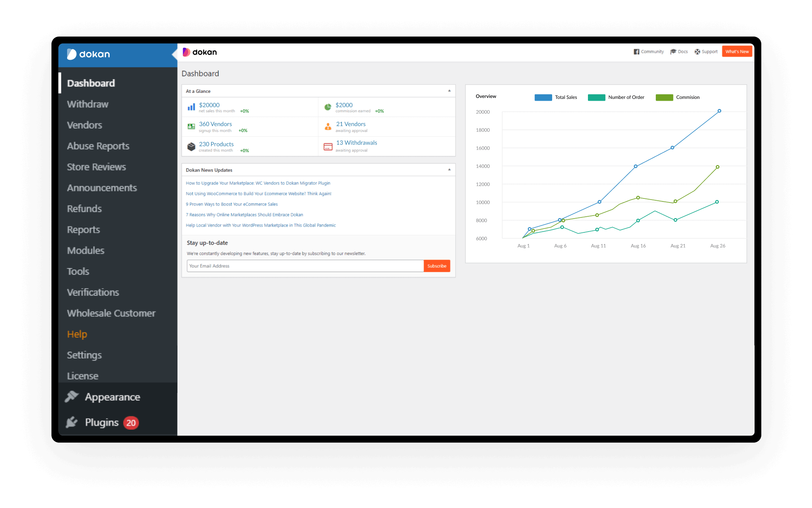Click the Withdraw menu icon
Viewport: 812px width, 508px height.
[87, 104]
